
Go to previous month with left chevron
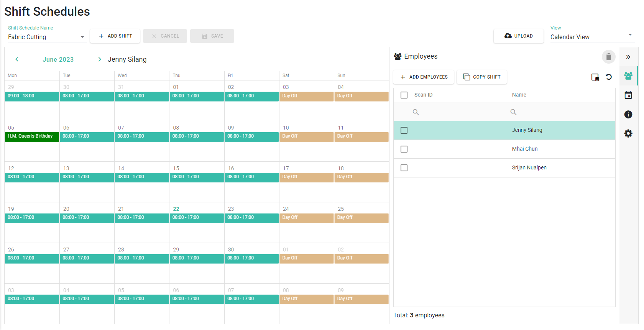(x=17, y=59)
